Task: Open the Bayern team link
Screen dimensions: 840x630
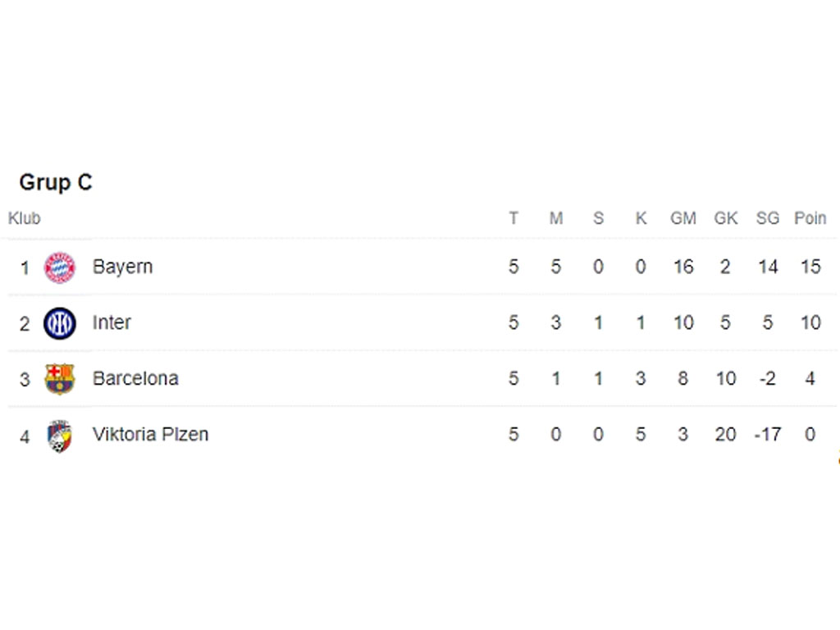Action: click(122, 267)
